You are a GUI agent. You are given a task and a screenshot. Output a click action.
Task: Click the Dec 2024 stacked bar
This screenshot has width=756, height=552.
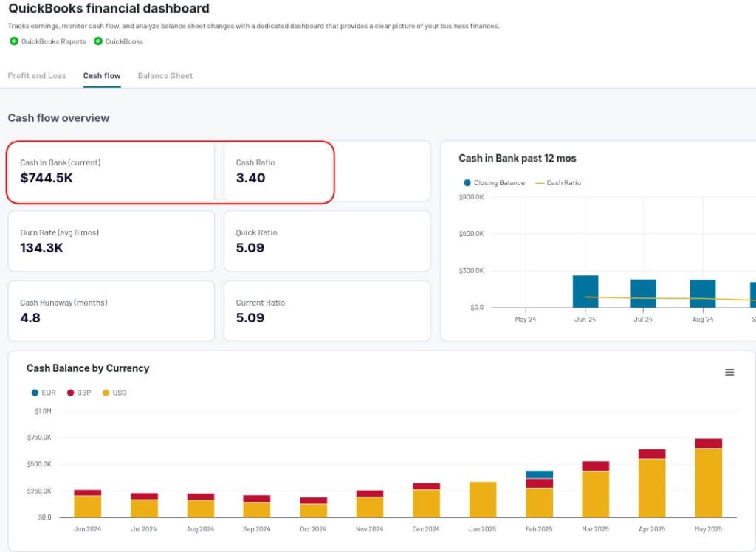click(426, 500)
